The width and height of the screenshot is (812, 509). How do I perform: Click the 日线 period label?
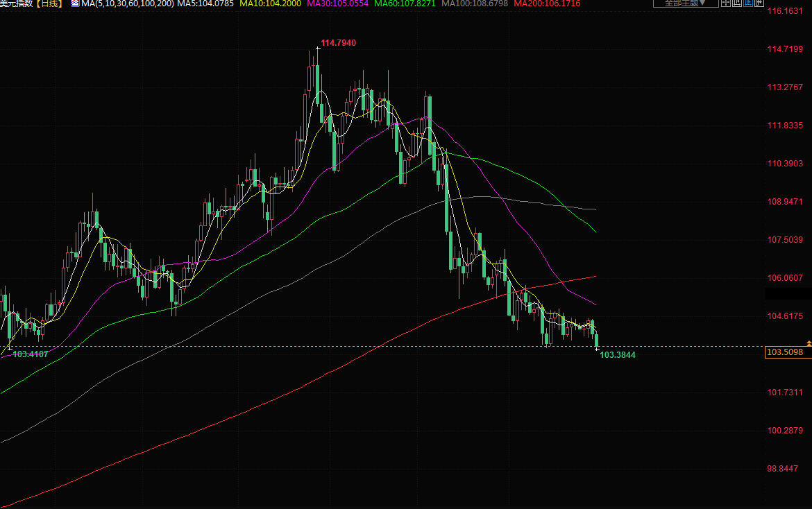tap(51, 3)
